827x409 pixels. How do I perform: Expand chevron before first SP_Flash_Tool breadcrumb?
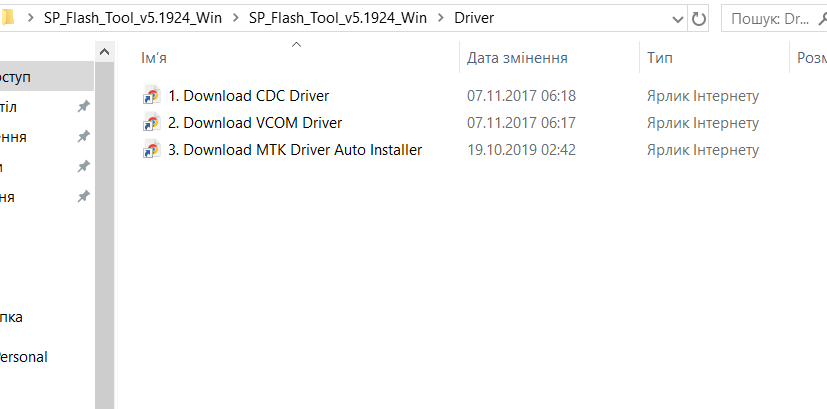click(31, 18)
